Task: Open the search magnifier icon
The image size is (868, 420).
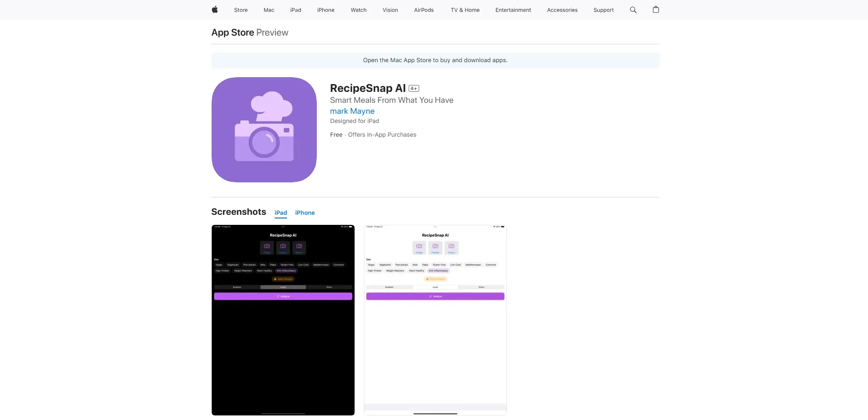Action: point(633,10)
